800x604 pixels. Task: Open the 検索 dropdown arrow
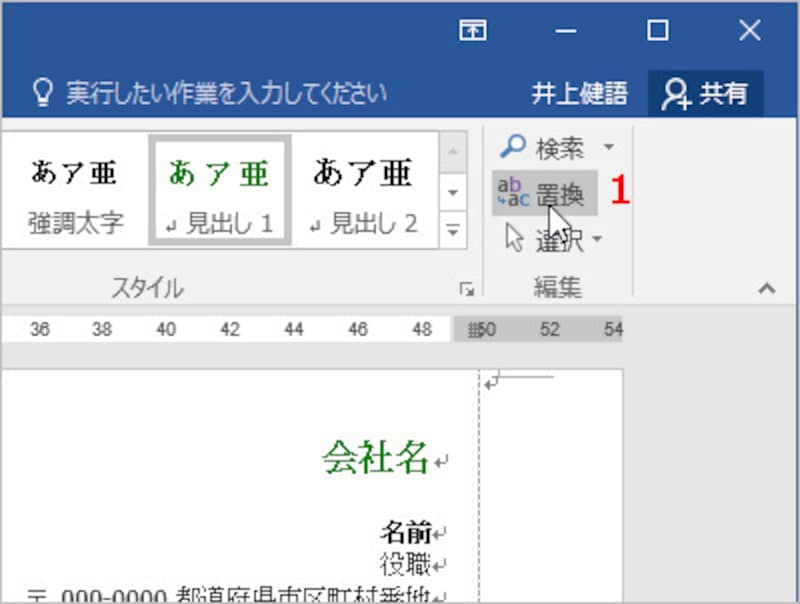[610, 145]
